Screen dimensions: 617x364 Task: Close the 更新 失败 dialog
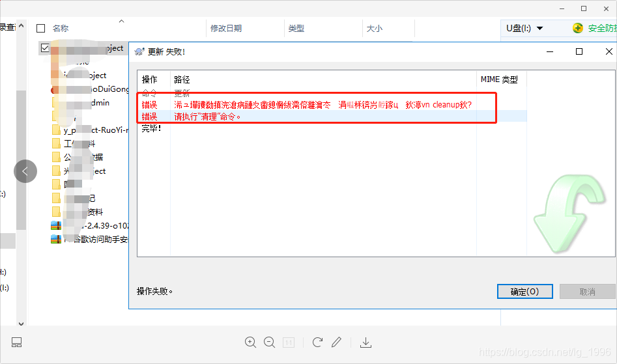[x=609, y=51]
